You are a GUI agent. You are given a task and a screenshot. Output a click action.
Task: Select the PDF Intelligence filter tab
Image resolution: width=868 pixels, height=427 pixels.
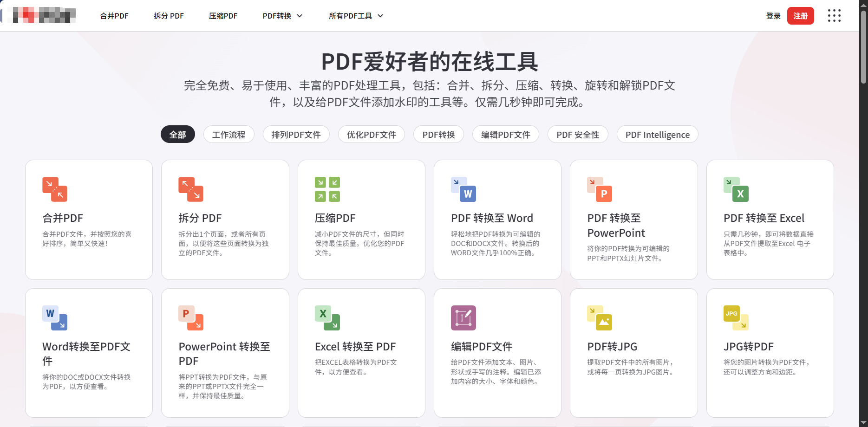click(x=658, y=135)
